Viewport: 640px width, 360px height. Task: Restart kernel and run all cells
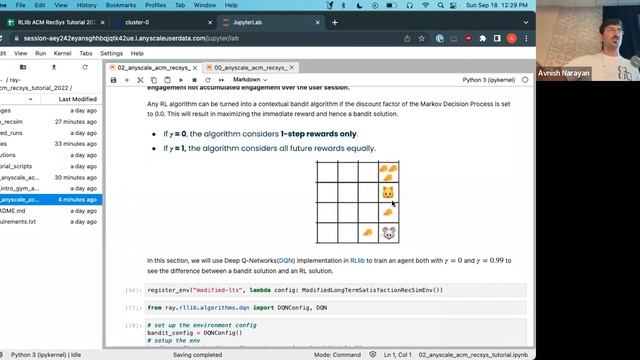[221, 80]
